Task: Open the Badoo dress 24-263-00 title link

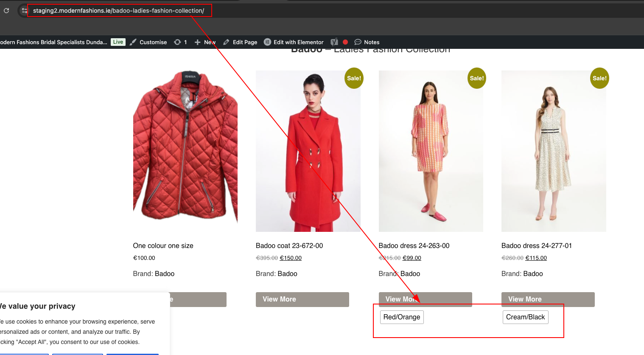Action: pos(414,246)
